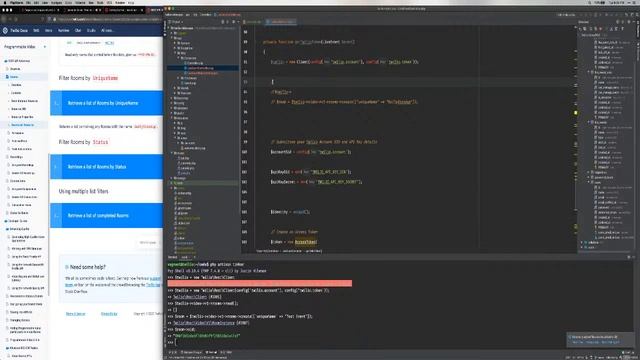640x360 pixels.
Task: Add a new terminal session tab
Action: [x=195, y=258]
